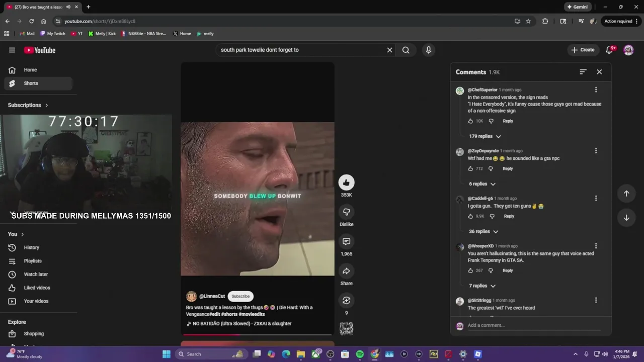This screenshot has width=644, height=362.
Task: Open options for ChefSuperior comment
Action: point(596,90)
